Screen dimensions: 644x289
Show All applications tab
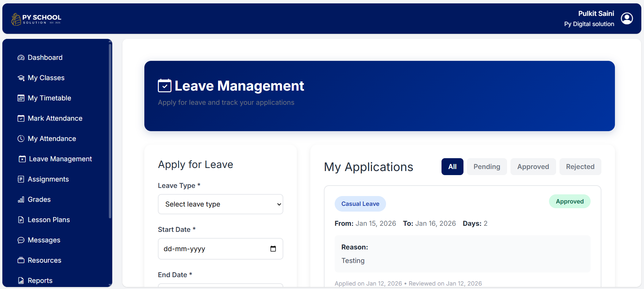tap(452, 167)
